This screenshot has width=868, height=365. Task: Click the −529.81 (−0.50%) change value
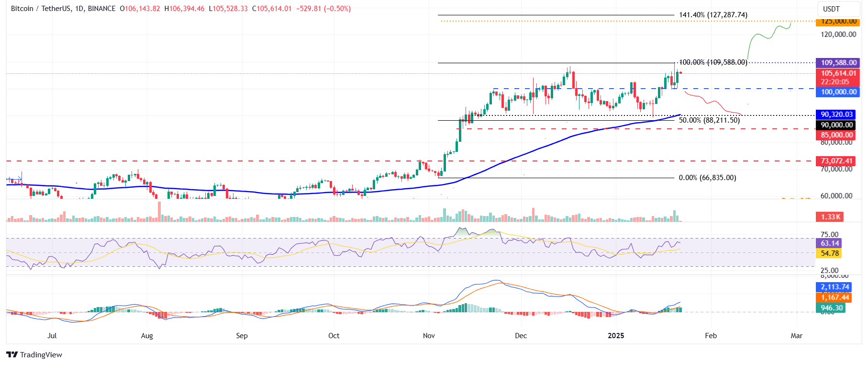323,9
